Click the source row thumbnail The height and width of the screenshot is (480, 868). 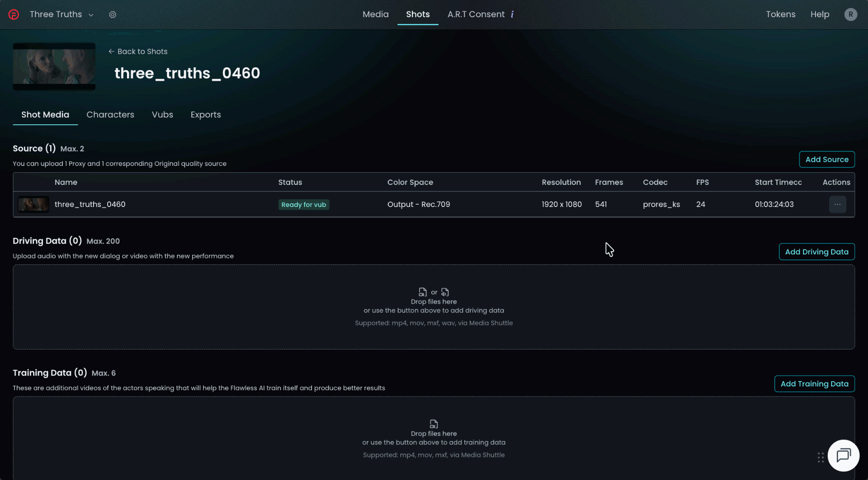pos(33,204)
